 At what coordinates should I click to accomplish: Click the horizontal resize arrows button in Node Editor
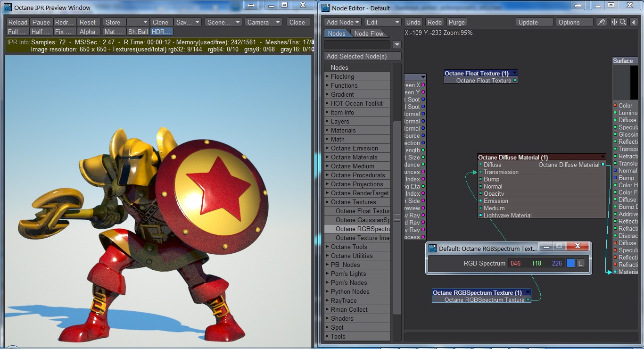(x=578, y=5)
